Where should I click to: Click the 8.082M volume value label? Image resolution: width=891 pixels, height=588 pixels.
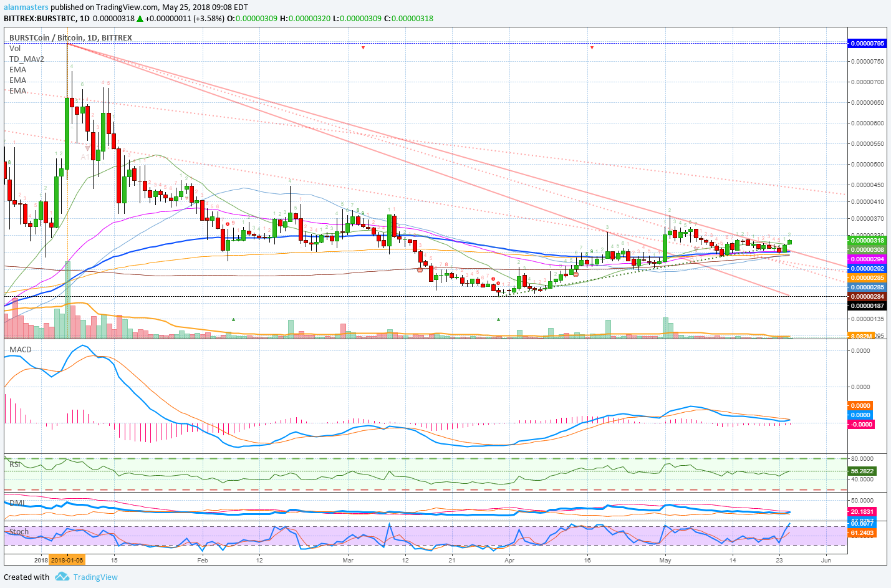pos(861,336)
